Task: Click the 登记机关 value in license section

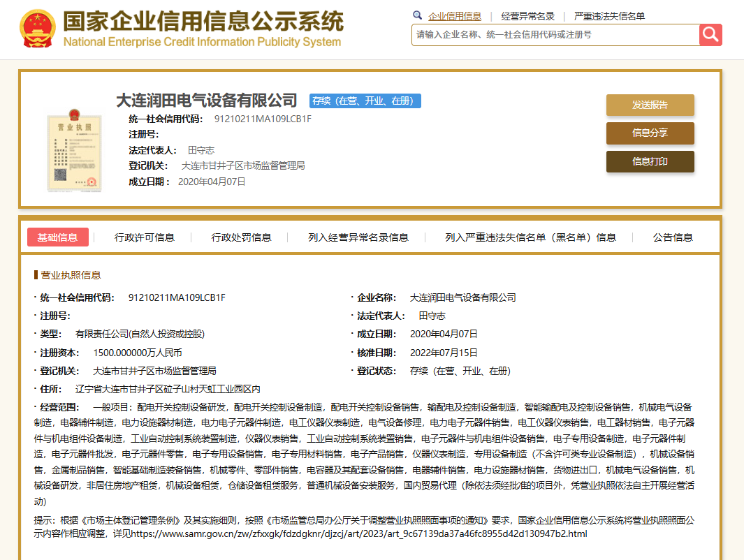Action: [154, 371]
